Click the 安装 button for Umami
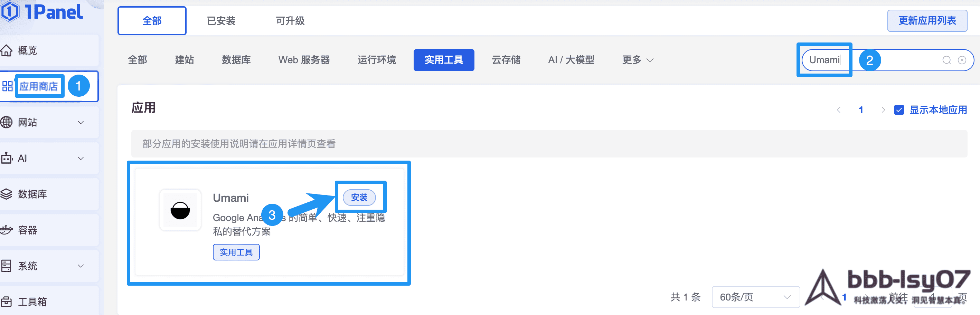 pos(359,198)
